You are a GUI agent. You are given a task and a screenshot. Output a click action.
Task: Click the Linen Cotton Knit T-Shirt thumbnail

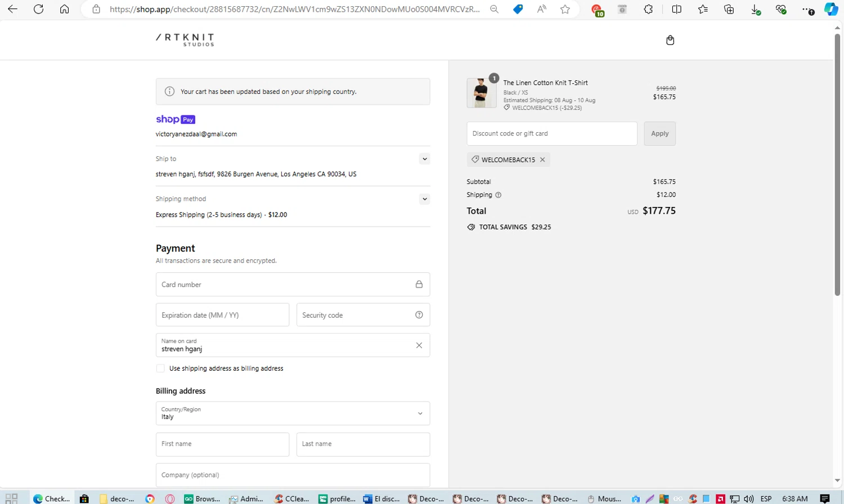(481, 93)
